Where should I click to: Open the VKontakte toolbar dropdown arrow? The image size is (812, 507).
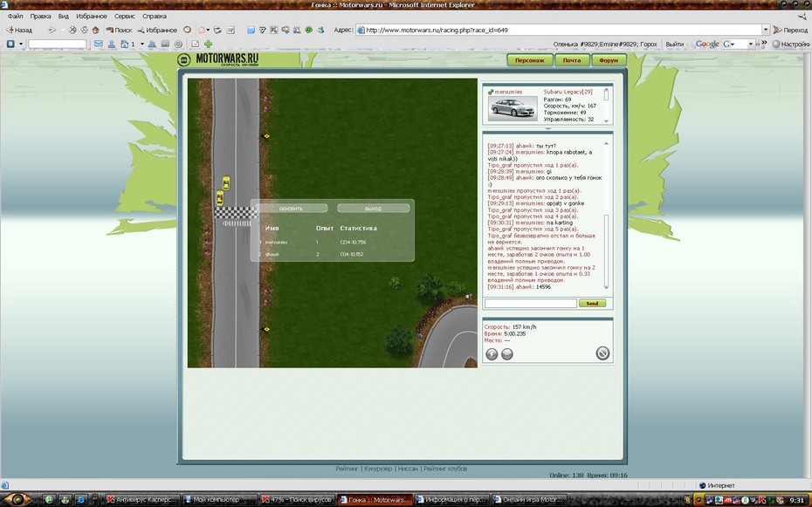[21, 44]
